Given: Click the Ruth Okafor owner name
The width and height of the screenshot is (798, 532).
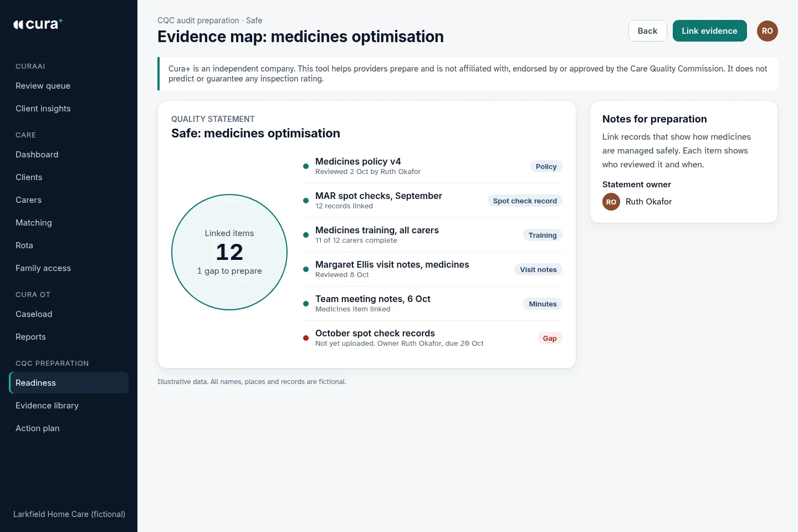Looking at the screenshot, I should (648, 202).
